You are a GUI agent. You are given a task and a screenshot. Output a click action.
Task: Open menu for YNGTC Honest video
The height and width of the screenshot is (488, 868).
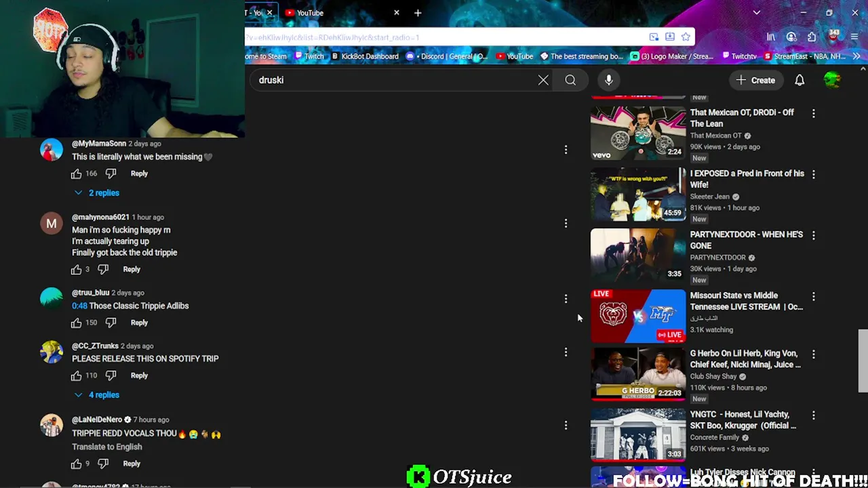coord(814,415)
